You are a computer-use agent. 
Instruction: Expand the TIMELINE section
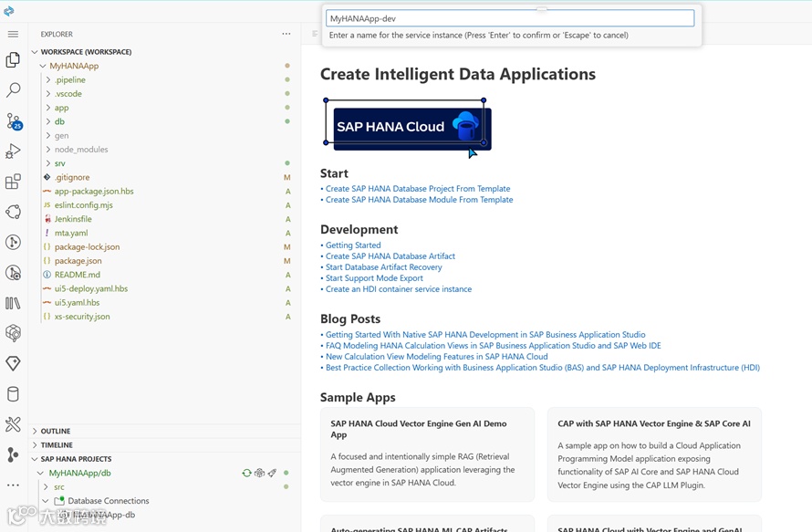pyautogui.click(x=35, y=445)
